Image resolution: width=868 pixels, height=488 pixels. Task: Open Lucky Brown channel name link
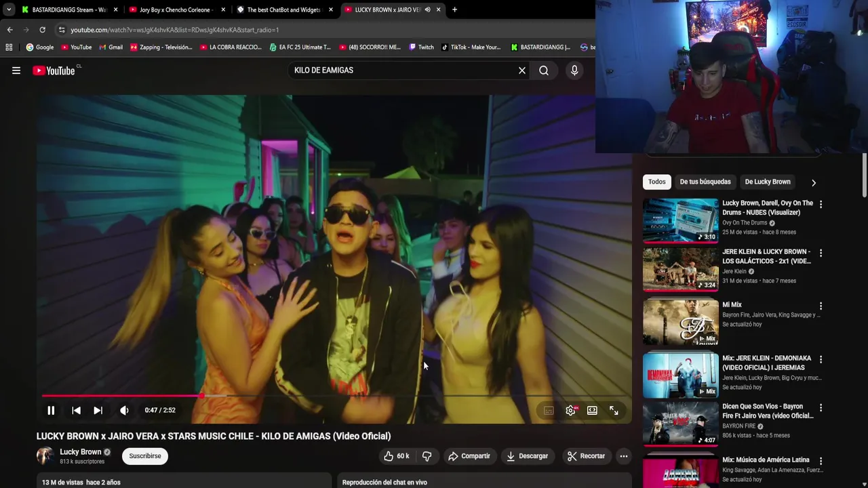tap(80, 452)
